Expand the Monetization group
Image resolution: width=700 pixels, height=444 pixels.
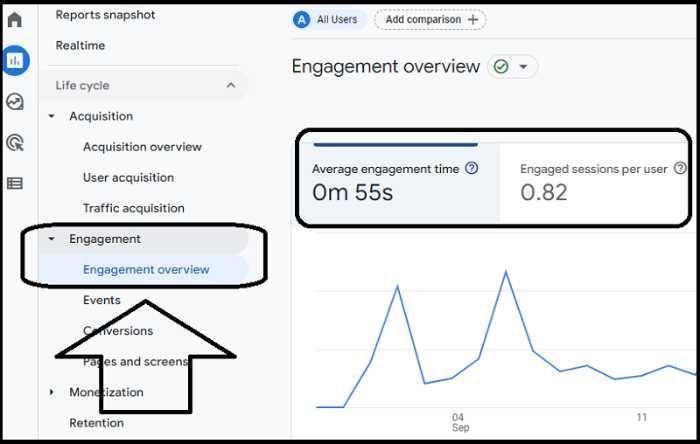click(x=52, y=392)
